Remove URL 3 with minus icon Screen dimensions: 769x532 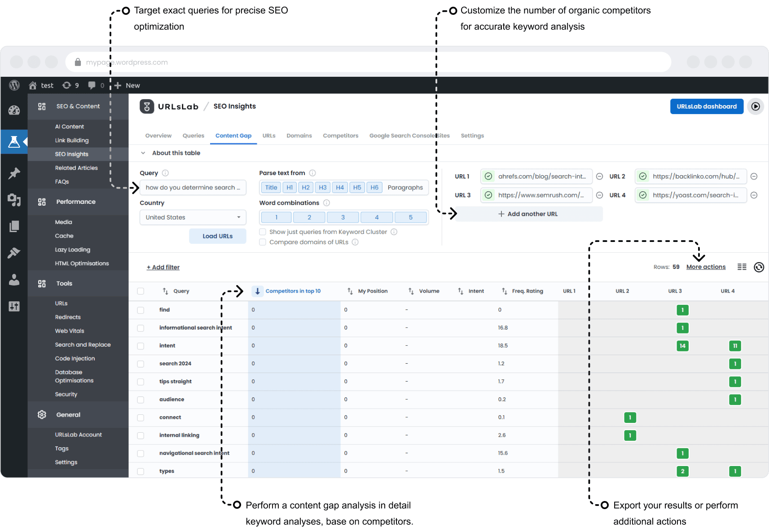tap(599, 195)
